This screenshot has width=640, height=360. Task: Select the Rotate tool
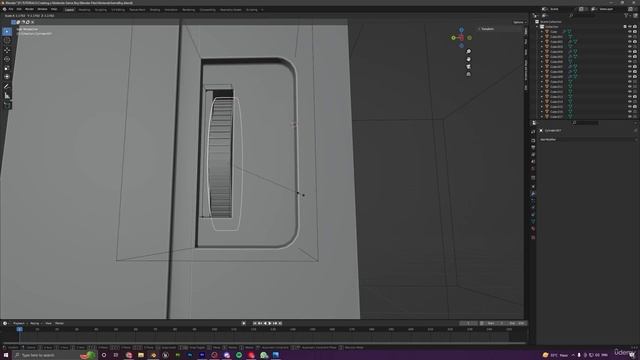point(7,59)
